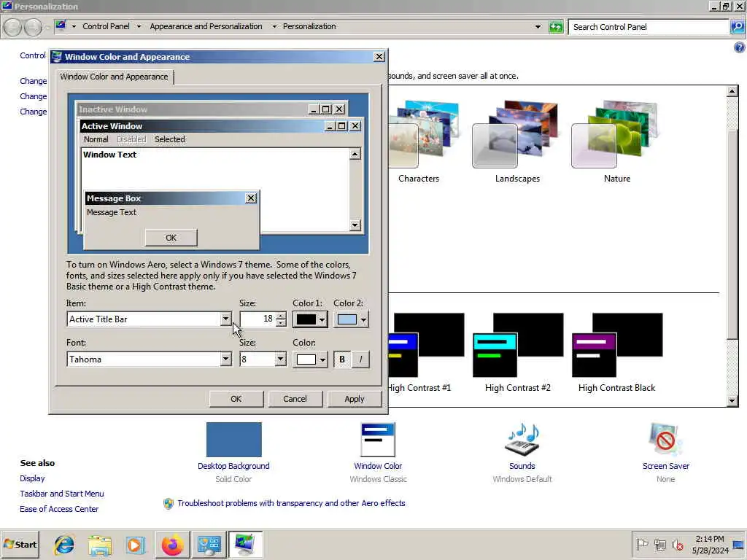The height and width of the screenshot is (560, 747).
Task: Click the Personalization taskbar icon
Action: tap(245, 544)
